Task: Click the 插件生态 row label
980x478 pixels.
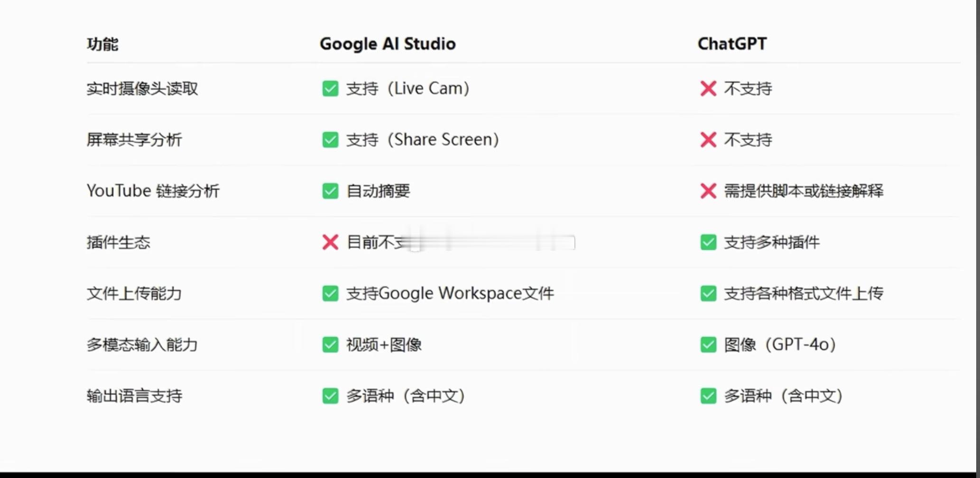Action: tap(119, 242)
